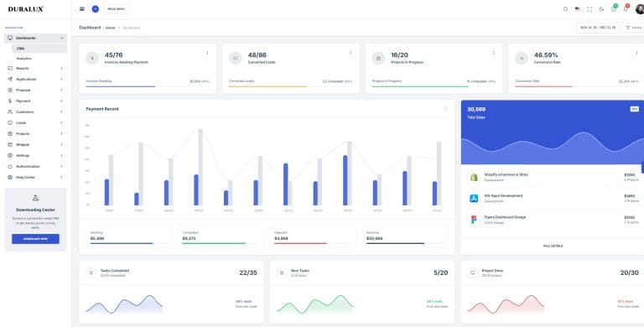
Task: Click the 30,569 Total Sales figure
Action: pyautogui.click(x=476, y=109)
